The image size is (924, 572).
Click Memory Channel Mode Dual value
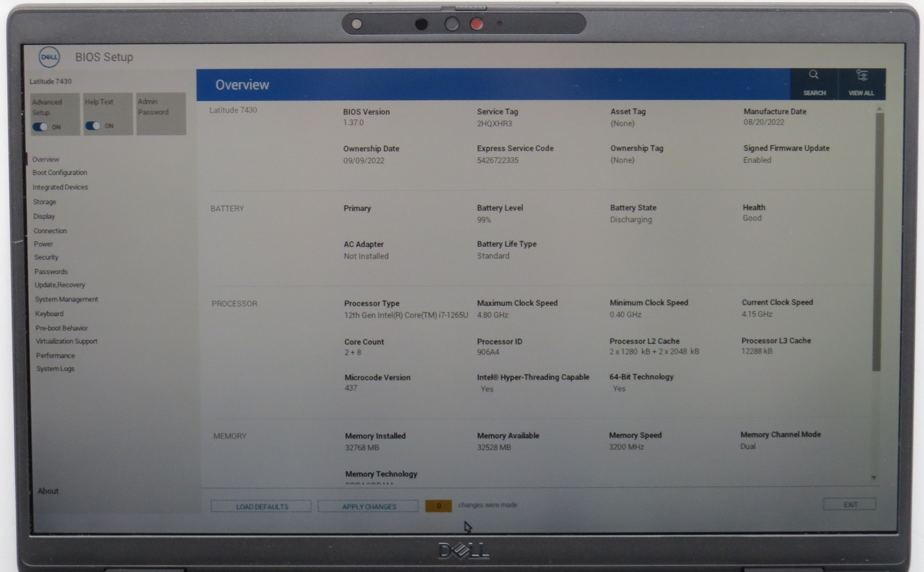pyautogui.click(x=748, y=446)
